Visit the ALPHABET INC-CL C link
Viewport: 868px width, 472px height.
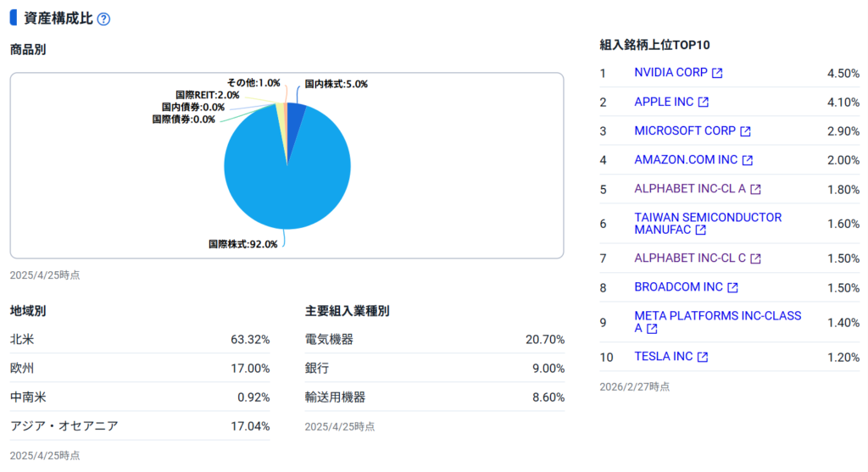tap(689, 258)
